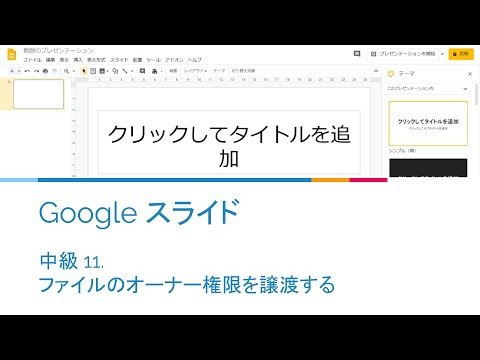The width and height of the screenshot is (480, 360).
Task: Click the theme panel vertical scrollbar
Action: coord(476,95)
